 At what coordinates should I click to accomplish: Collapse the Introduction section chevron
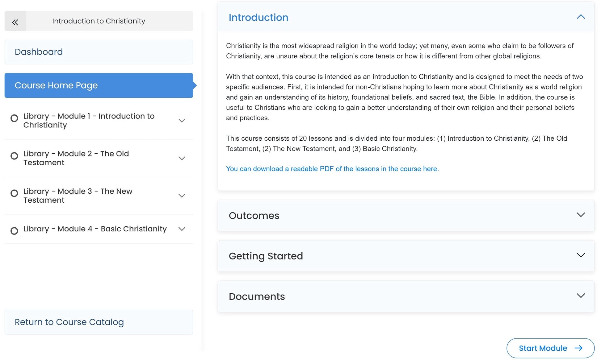(581, 17)
